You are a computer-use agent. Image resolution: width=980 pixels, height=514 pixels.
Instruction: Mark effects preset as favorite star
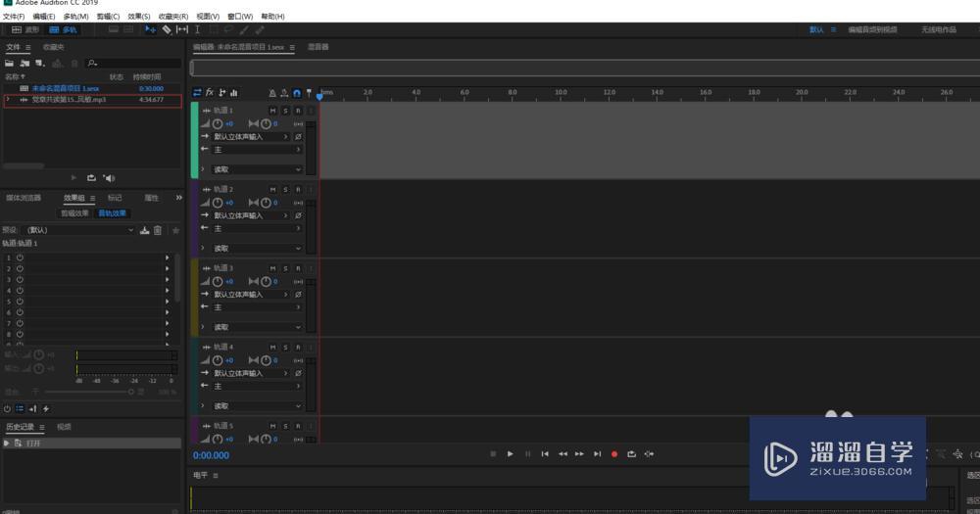(x=175, y=230)
